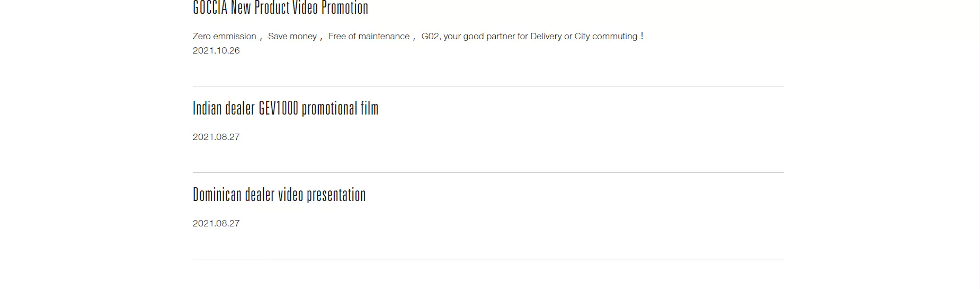Click the "Save money" phrase
Screen dimensions: 980x289
point(292,36)
